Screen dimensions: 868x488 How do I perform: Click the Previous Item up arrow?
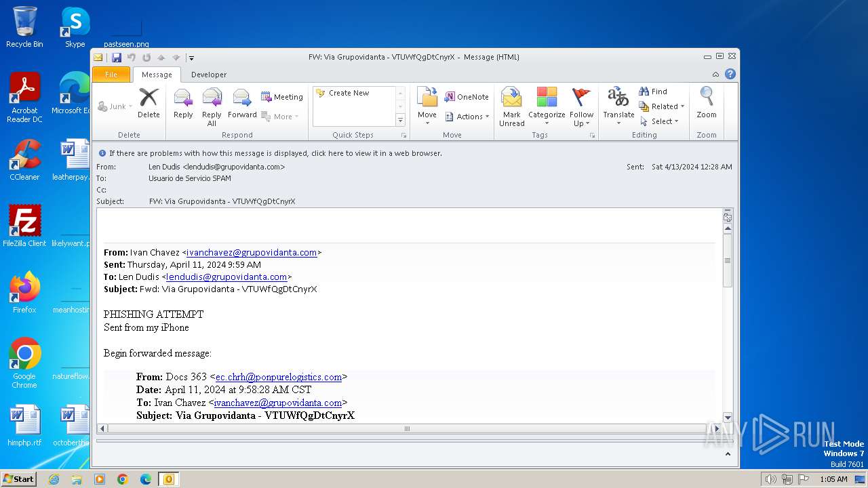(x=161, y=58)
